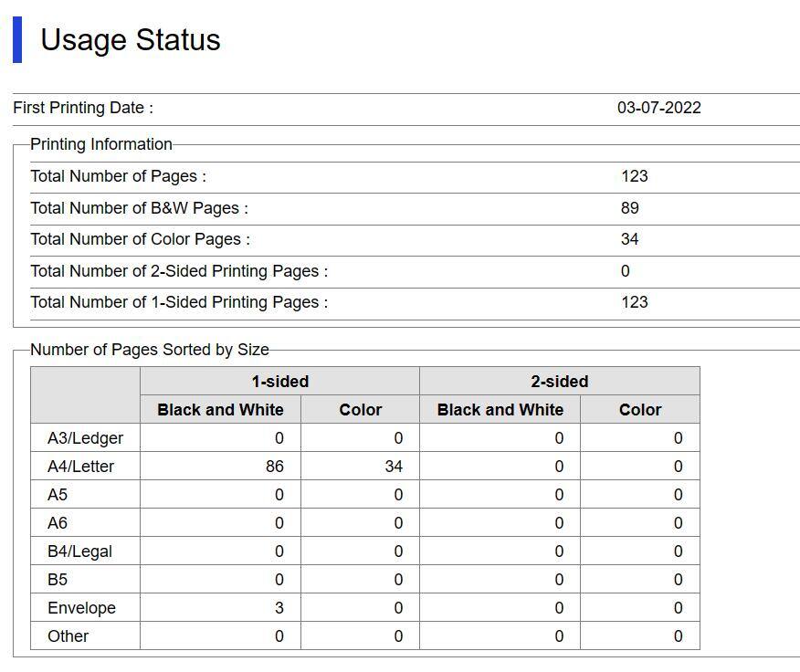Click the Usage Status page heading
Image resolution: width=800 pixels, height=672 pixels.
130,40
